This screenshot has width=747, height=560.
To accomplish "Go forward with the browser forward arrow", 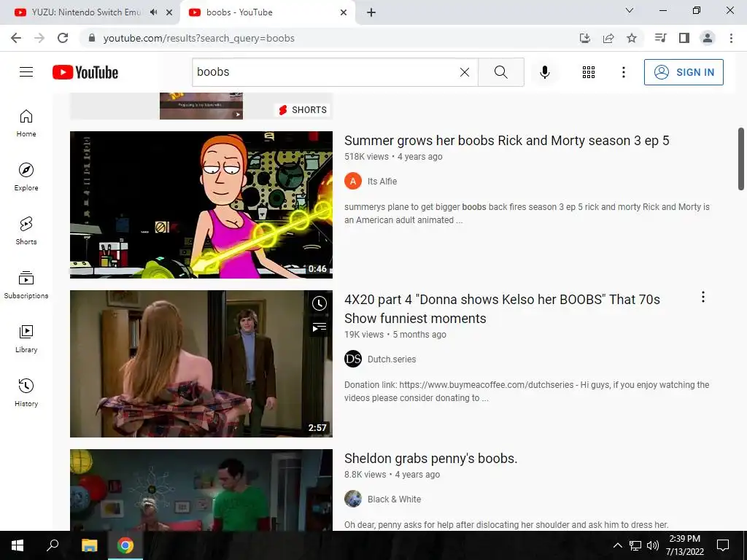I will point(39,38).
